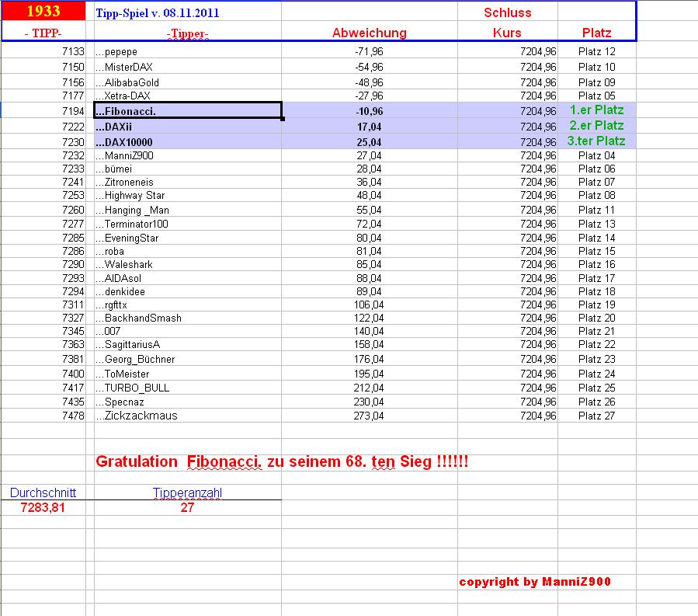
Task: Select the ...Georg_Büchner cell
Action: [x=187, y=359]
